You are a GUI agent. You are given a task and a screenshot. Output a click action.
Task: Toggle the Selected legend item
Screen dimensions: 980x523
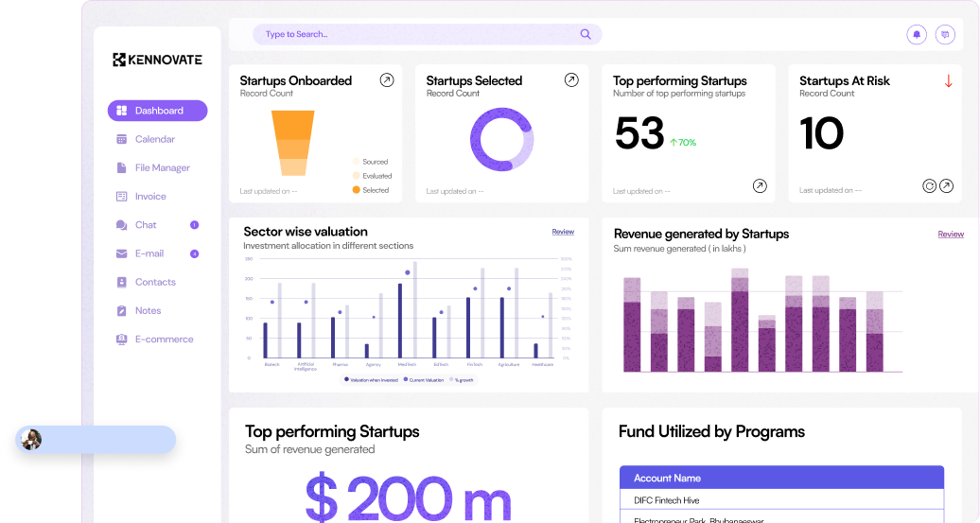pyautogui.click(x=375, y=190)
